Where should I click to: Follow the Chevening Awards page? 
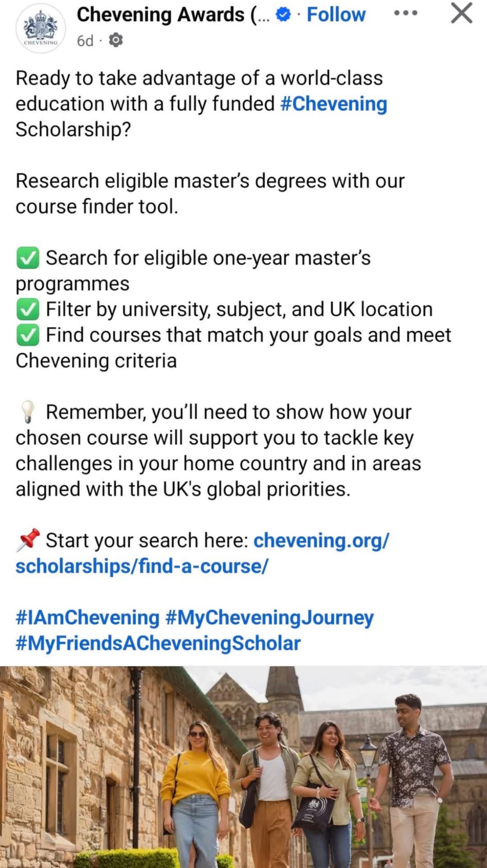[x=336, y=15]
